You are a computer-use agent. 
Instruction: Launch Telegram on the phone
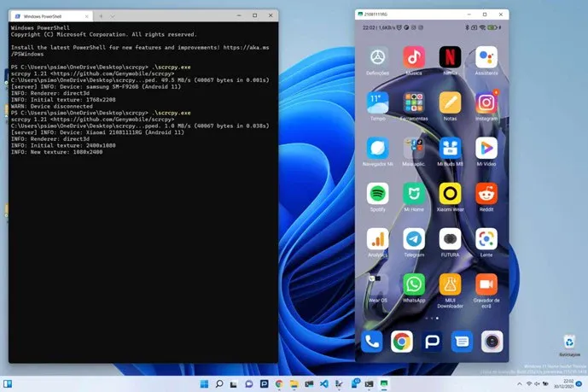[414, 239]
